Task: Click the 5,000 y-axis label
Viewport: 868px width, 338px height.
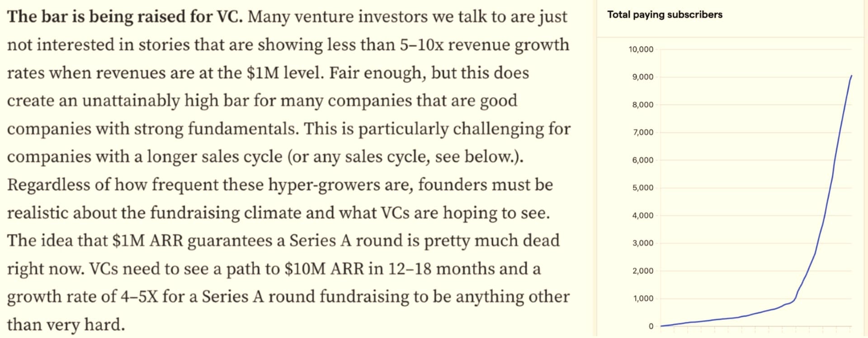Action: 642,188
